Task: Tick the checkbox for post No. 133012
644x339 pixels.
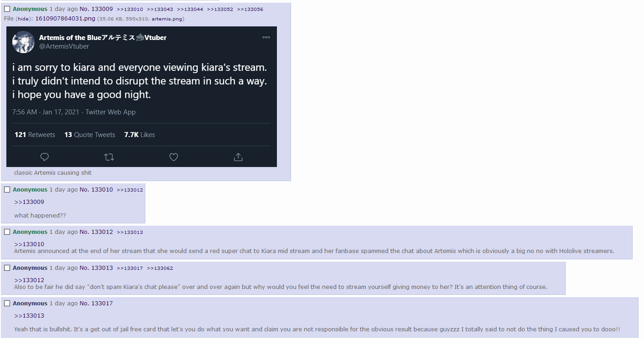Action: (x=7, y=232)
